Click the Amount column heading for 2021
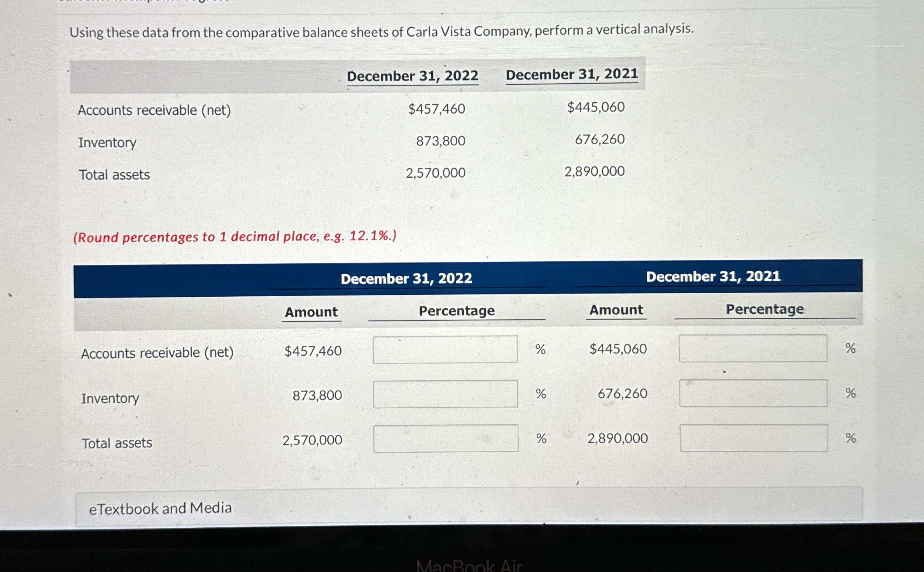924x572 pixels. [615, 310]
